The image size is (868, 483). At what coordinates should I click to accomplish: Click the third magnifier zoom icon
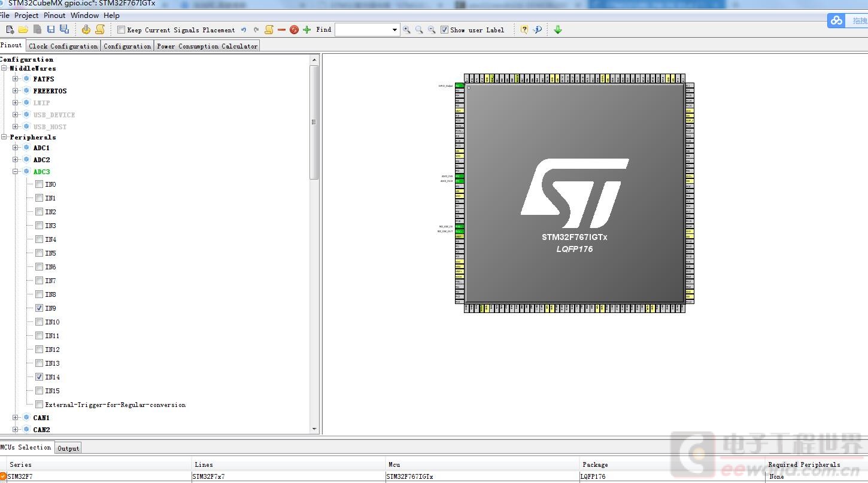pyautogui.click(x=431, y=29)
